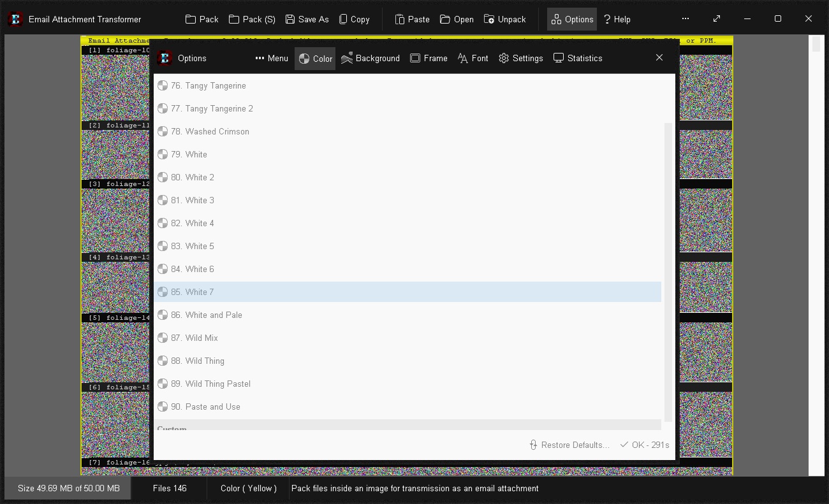The height and width of the screenshot is (504, 829).
Task: Click the Restore Defaults anchor icon
Action: (x=533, y=445)
